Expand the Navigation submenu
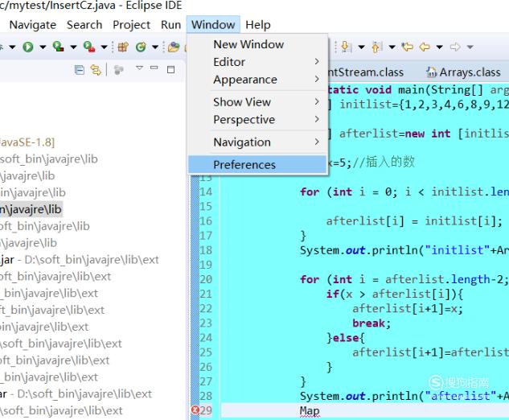 tap(257, 142)
